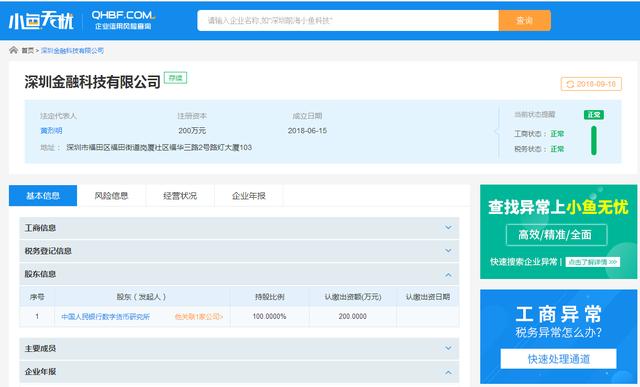Image resolution: width=640 pixels, height=387 pixels.
Task: Switch to the 风险信息 tab
Action: coord(111,196)
